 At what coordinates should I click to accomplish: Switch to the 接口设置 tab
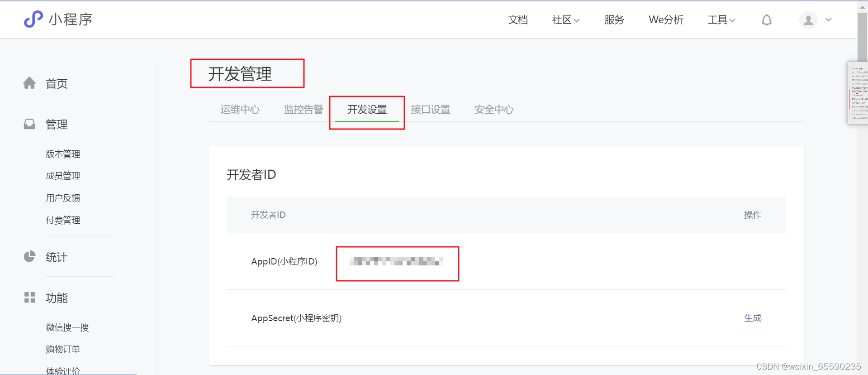pos(431,109)
